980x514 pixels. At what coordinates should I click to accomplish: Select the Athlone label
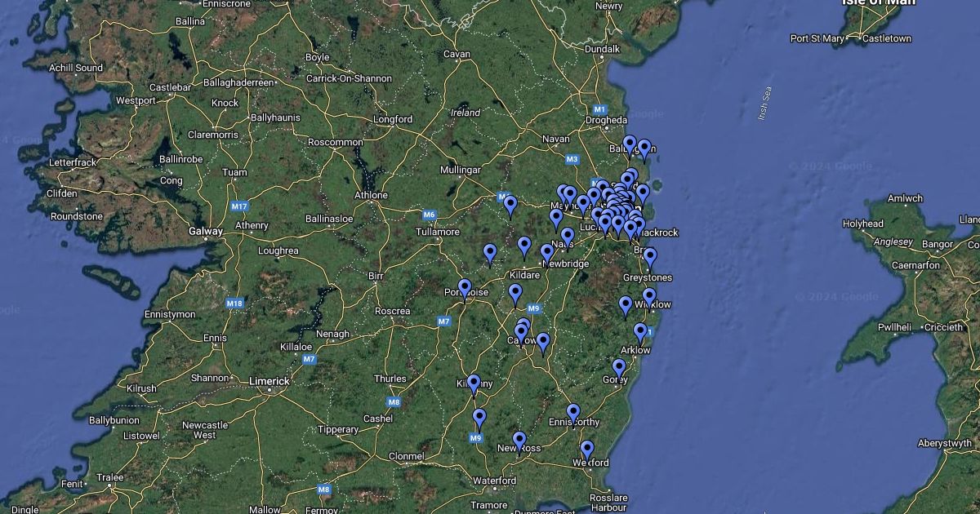(371, 195)
